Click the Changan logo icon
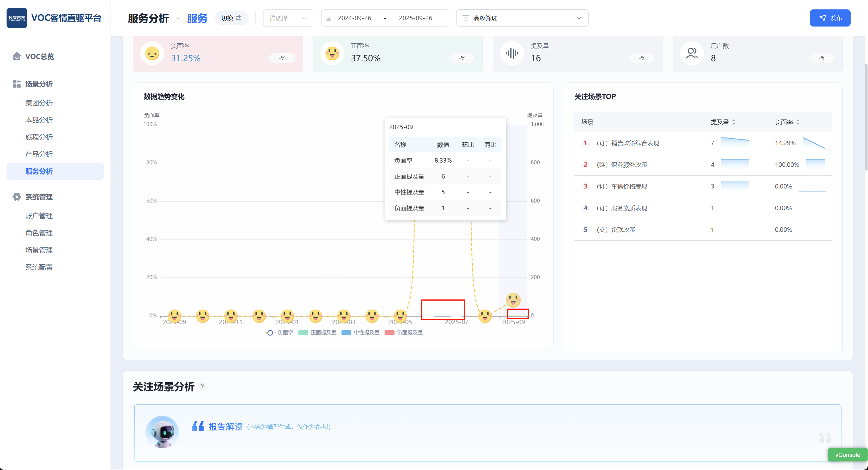 (x=17, y=18)
